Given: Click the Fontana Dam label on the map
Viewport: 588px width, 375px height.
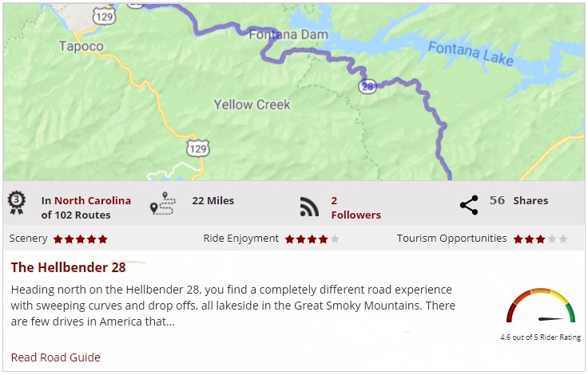Looking at the screenshot, I should click(x=284, y=35).
